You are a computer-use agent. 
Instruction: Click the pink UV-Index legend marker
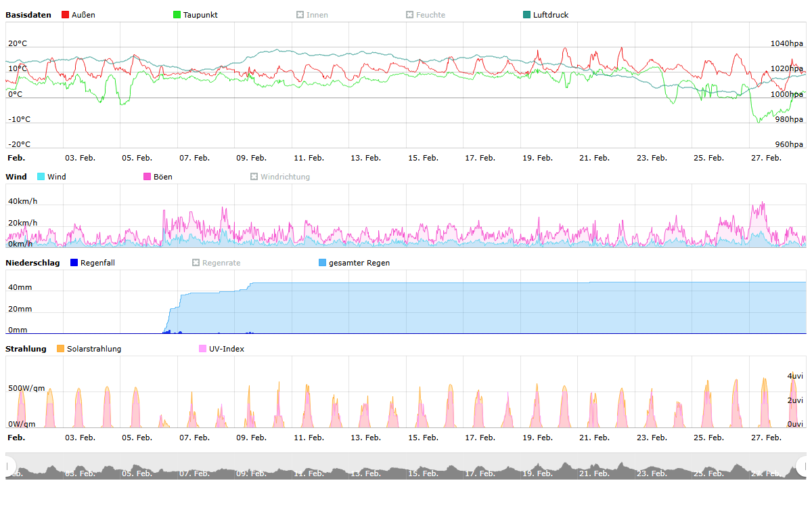pos(203,349)
